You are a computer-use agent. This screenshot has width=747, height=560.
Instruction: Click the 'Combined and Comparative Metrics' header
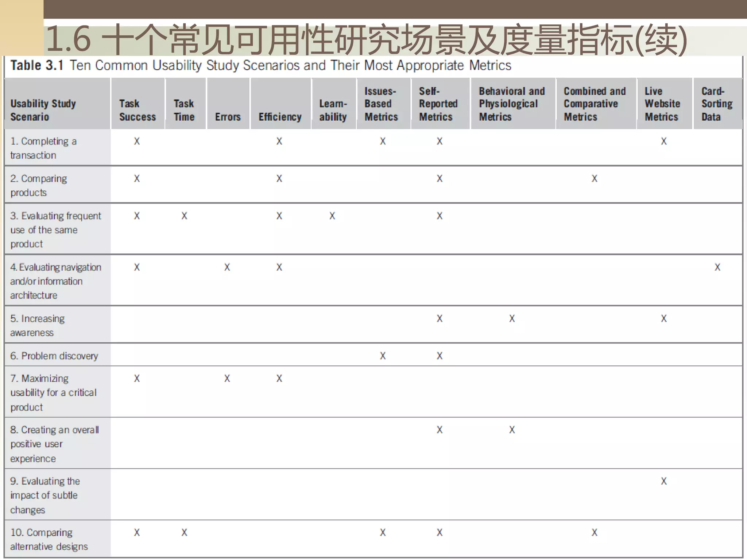[596, 104]
